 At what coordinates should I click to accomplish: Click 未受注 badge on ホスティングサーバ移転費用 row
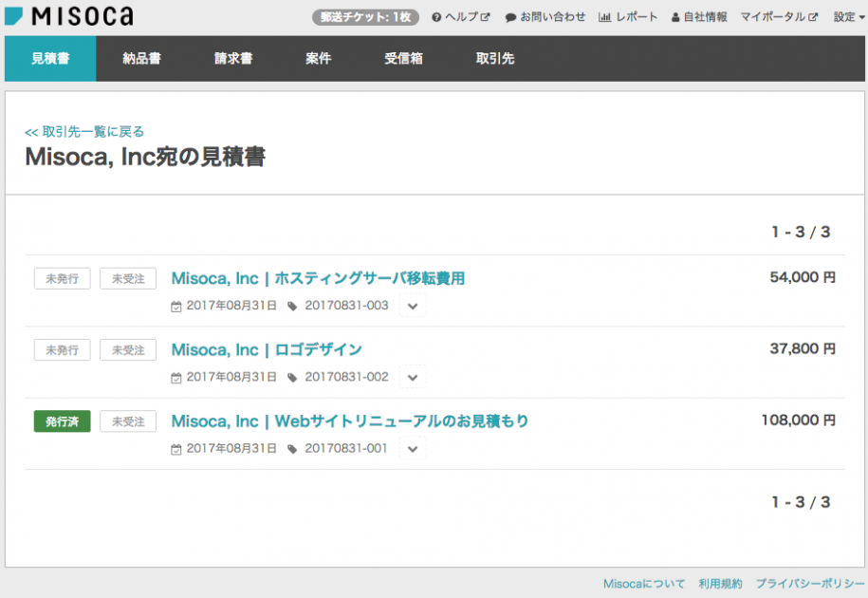tap(128, 278)
